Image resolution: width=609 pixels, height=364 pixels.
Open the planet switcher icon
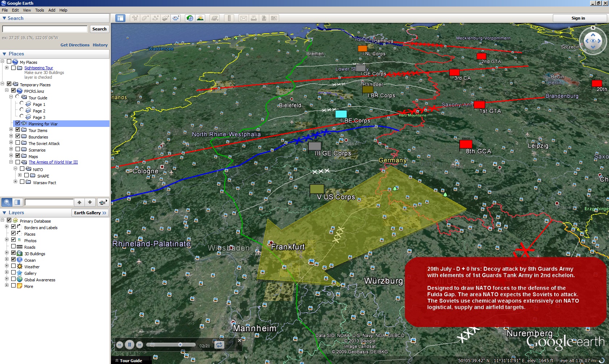point(215,18)
